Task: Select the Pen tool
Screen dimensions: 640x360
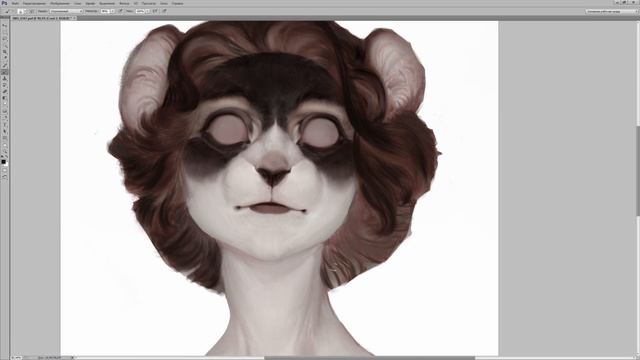Action: point(5,118)
